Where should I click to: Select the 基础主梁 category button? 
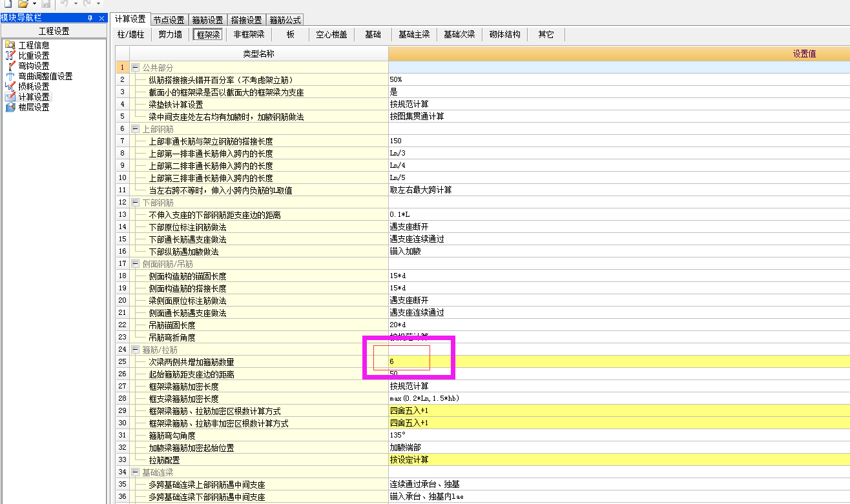[414, 34]
